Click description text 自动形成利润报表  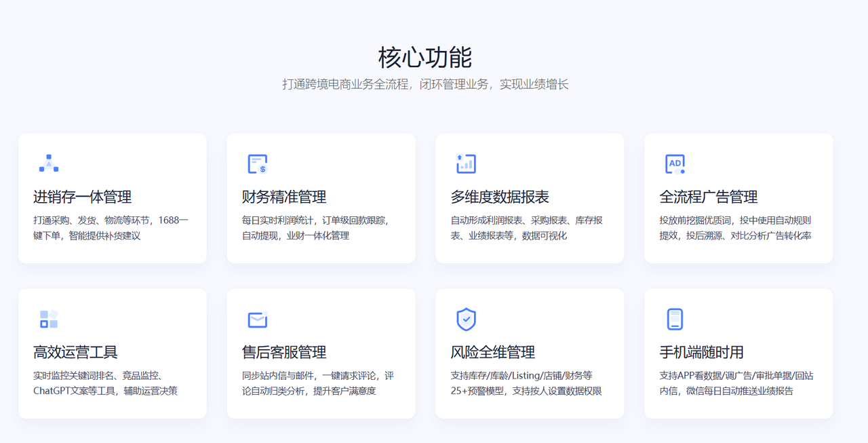point(487,220)
